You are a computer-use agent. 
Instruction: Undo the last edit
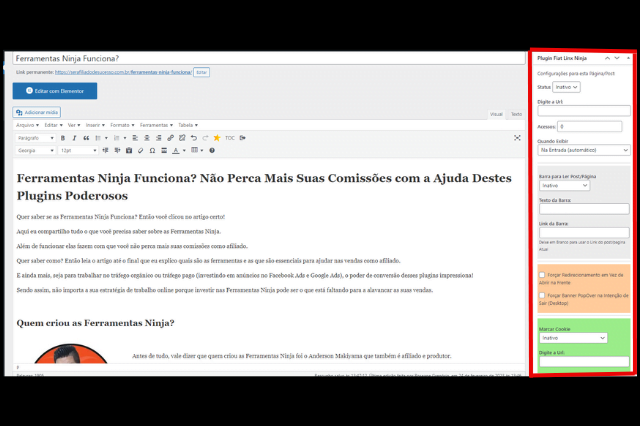pyautogui.click(x=194, y=138)
